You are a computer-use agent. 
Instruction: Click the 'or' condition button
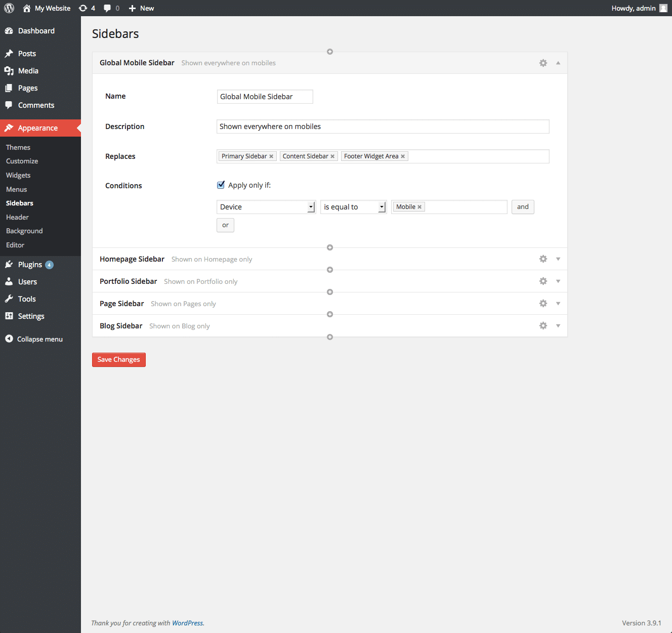[225, 225]
